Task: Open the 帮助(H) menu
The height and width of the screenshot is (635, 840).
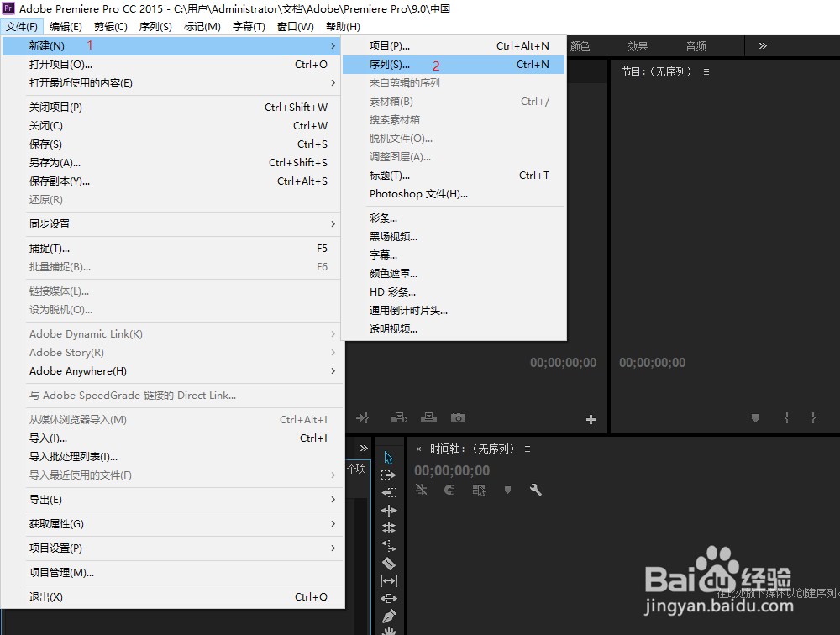Action: click(343, 26)
